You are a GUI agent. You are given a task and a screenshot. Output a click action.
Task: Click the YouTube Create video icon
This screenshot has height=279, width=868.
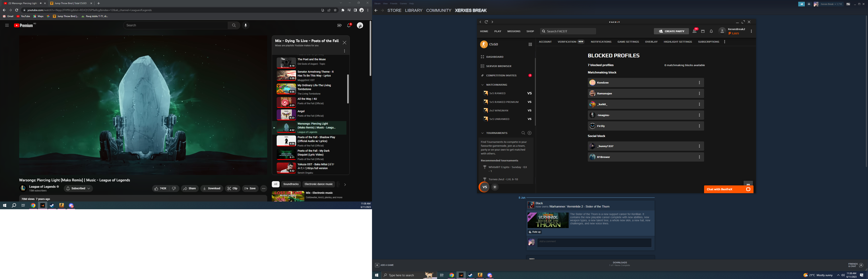[339, 26]
